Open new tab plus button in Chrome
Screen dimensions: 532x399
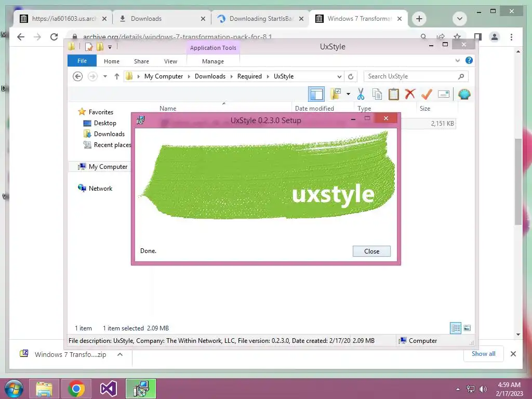point(419,19)
